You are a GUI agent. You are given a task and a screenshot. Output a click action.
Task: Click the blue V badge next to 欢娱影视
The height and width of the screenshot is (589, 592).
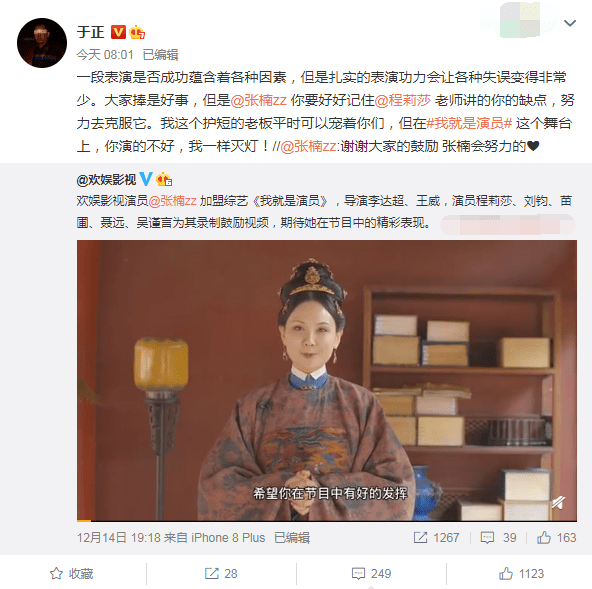(x=146, y=179)
